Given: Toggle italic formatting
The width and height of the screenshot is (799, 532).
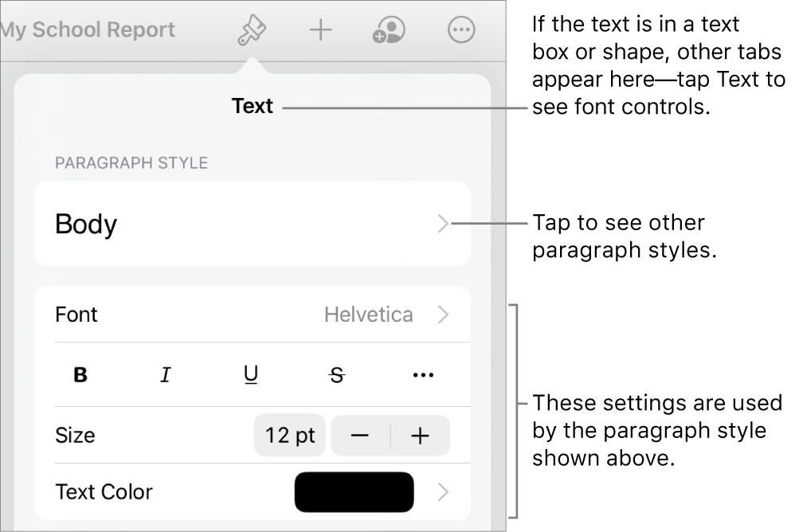Looking at the screenshot, I should pos(166,374).
